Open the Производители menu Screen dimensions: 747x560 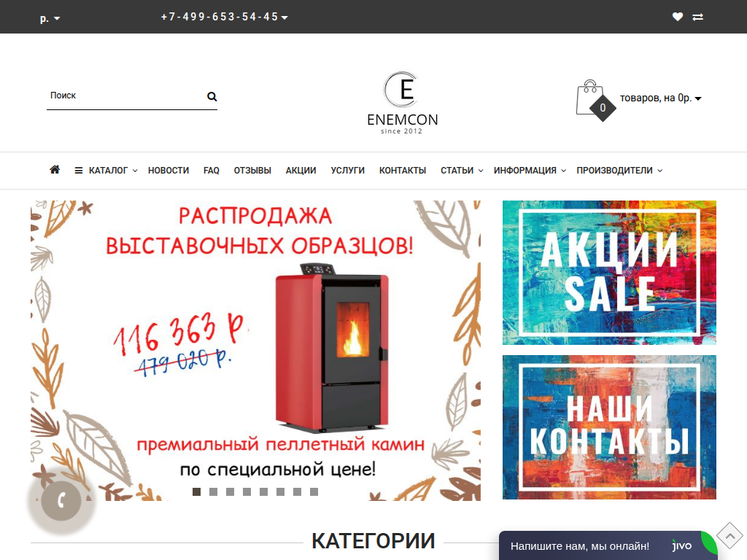point(619,171)
